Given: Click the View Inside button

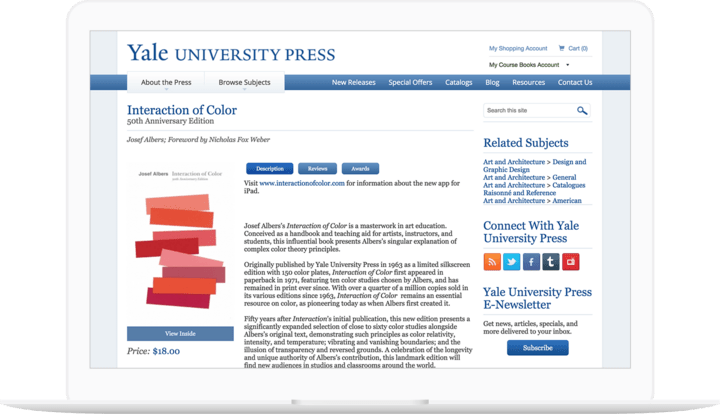Looking at the screenshot, I should click(x=180, y=334).
